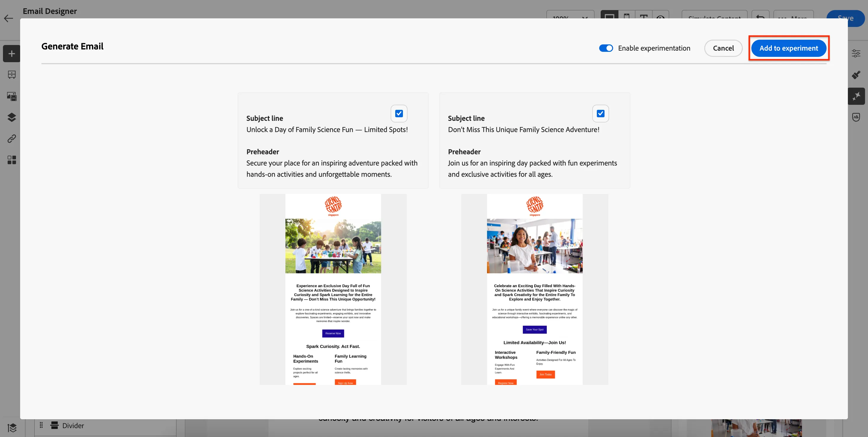868x437 pixels.
Task: Click the outdoor kids photo thumbnail
Action: [333, 246]
